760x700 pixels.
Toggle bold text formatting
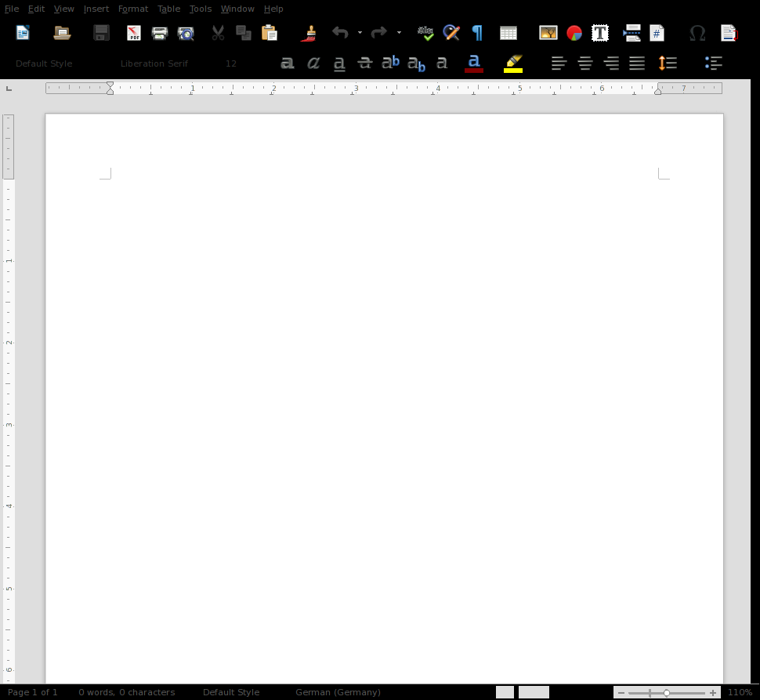(288, 63)
